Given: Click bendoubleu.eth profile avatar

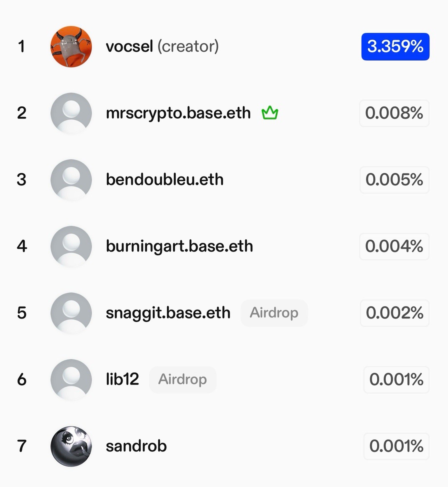Looking at the screenshot, I should (x=71, y=180).
